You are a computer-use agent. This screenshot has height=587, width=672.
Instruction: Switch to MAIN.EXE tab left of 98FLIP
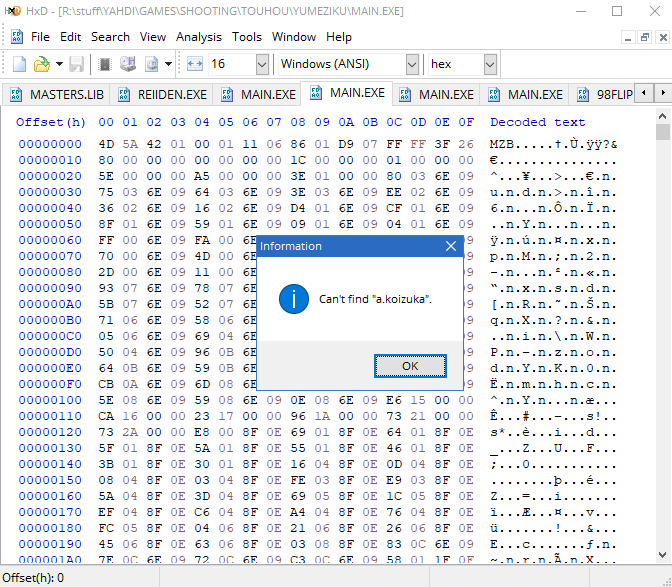click(525, 94)
